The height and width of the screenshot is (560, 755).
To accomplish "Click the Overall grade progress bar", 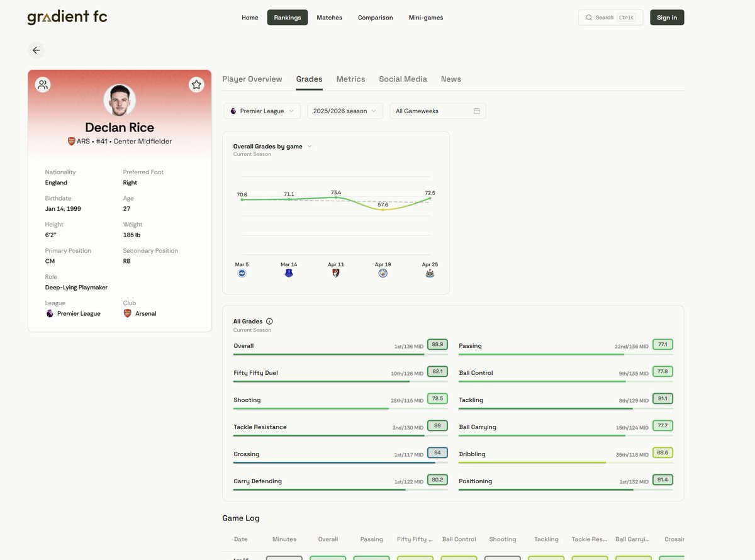I will click(340, 354).
